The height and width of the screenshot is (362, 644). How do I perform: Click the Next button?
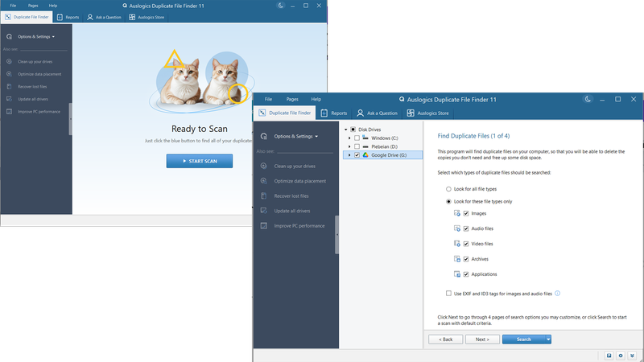(x=482, y=339)
